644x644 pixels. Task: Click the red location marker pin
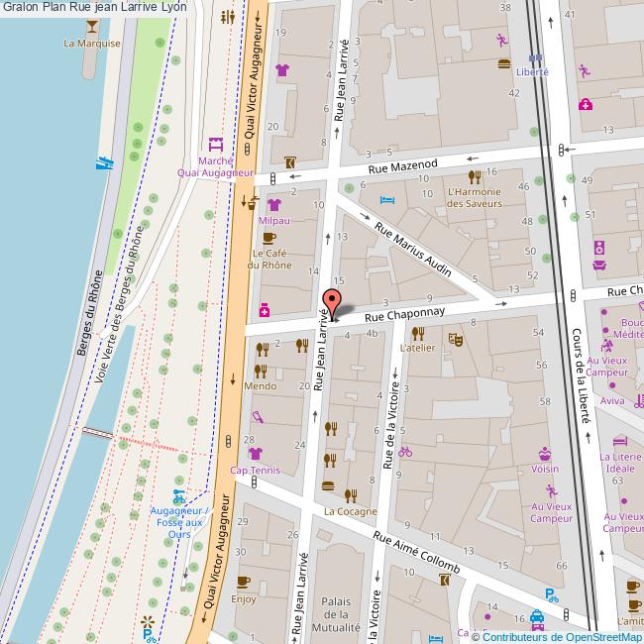333,303
